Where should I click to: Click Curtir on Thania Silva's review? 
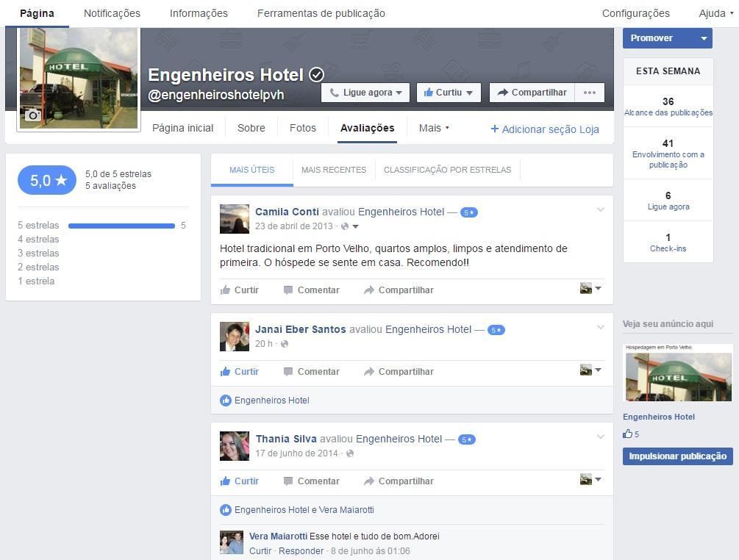click(x=240, y=481)
